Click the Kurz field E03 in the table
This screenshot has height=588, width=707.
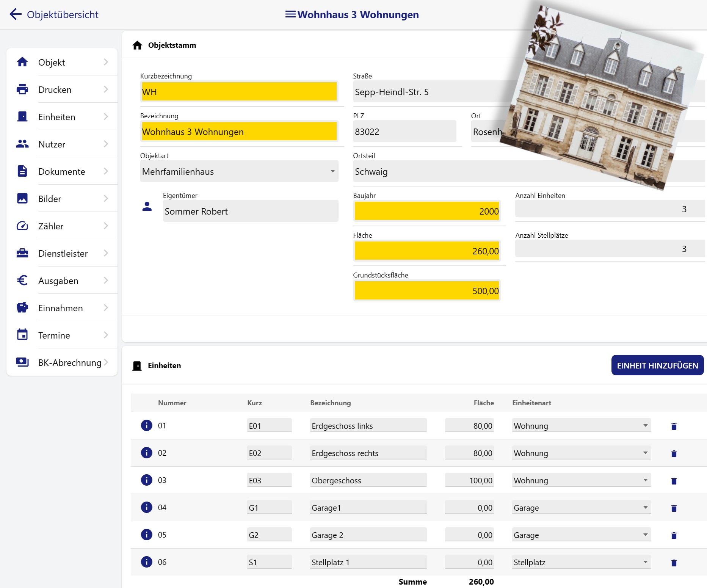tap(269, 480)
